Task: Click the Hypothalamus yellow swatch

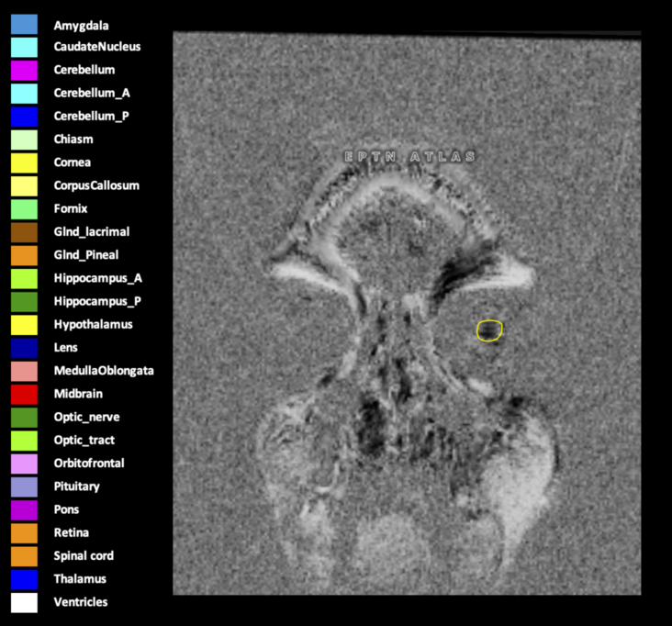Action: coord(24,325)
